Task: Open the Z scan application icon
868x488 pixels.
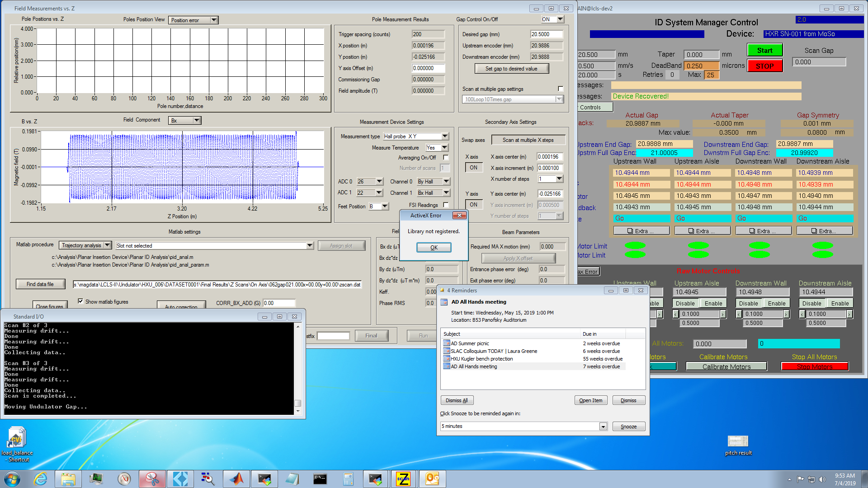Action: [403, 479]
